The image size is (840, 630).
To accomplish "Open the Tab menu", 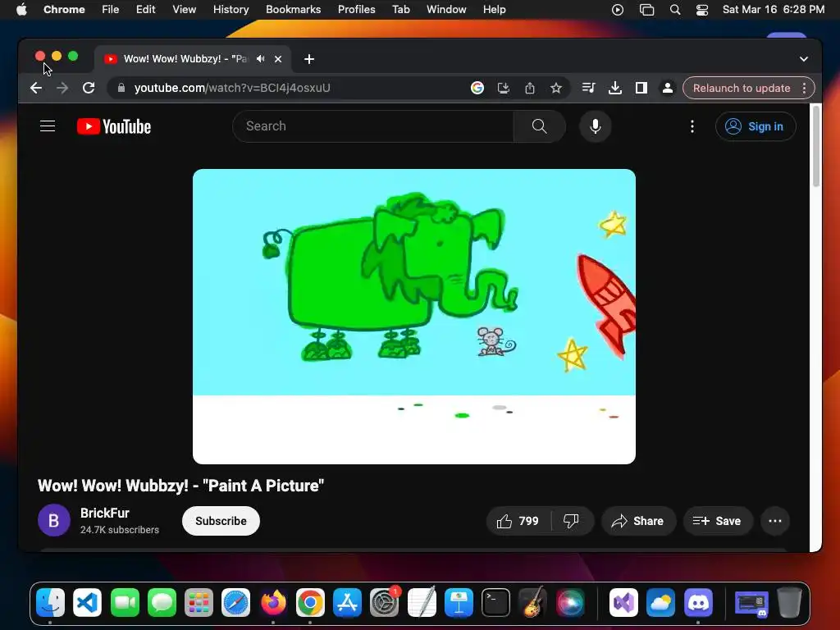I will 400,10.
